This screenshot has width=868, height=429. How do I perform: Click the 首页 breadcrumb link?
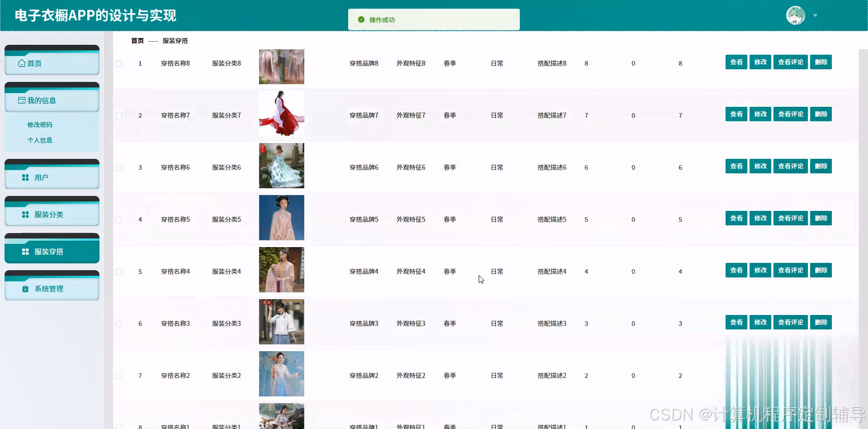[x=137, y=41]
